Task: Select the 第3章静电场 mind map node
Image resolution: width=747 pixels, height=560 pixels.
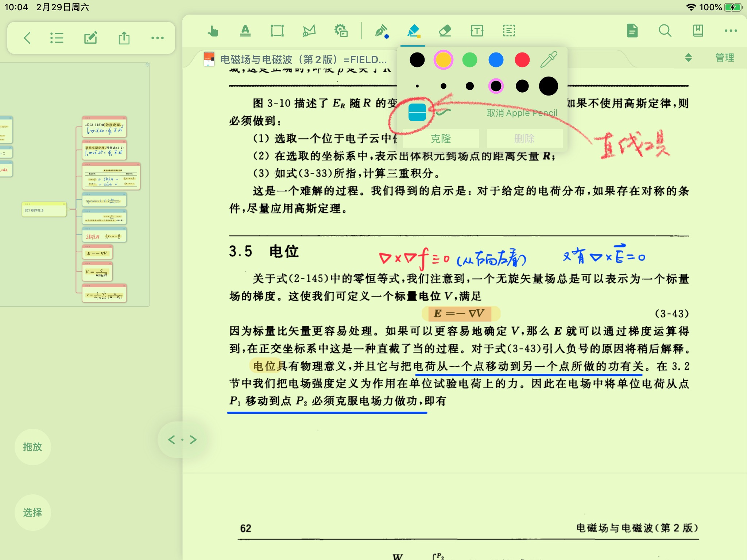Action: [44, 210]
